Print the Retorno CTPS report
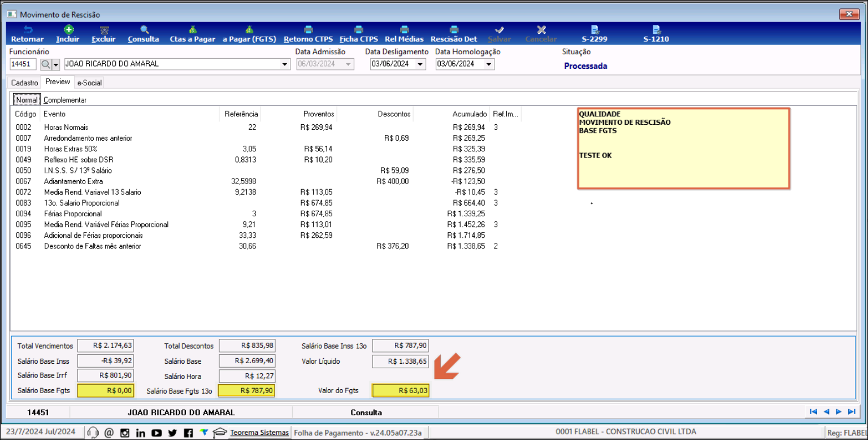This screenshot has height=440, width=868. [x=309, y=34]
